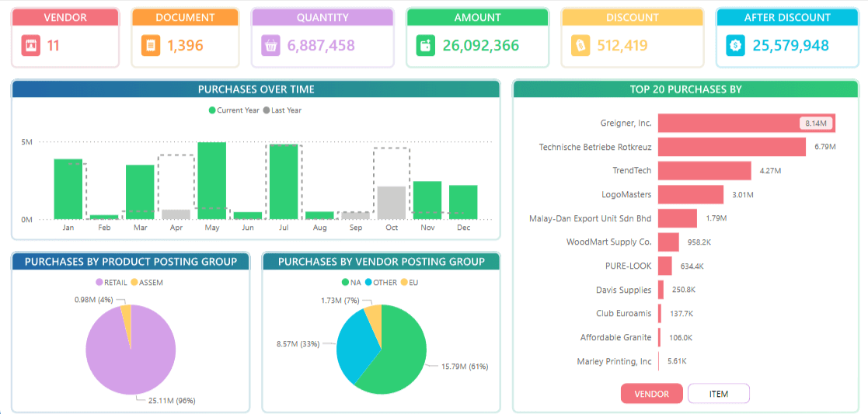The height and width of the screenshot is (414, 868).
Task: Click the Quantity card basket icon
Action: (270, 45)
